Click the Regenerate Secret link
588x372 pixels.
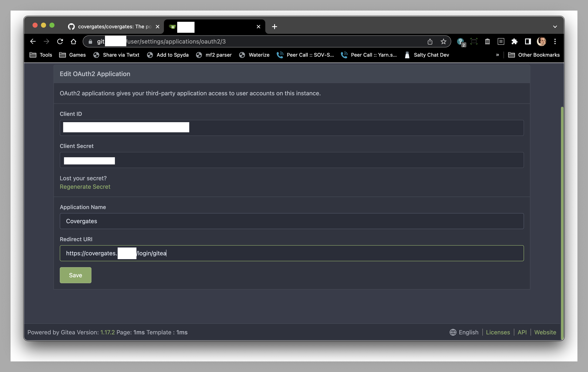(x=85, y=186)
